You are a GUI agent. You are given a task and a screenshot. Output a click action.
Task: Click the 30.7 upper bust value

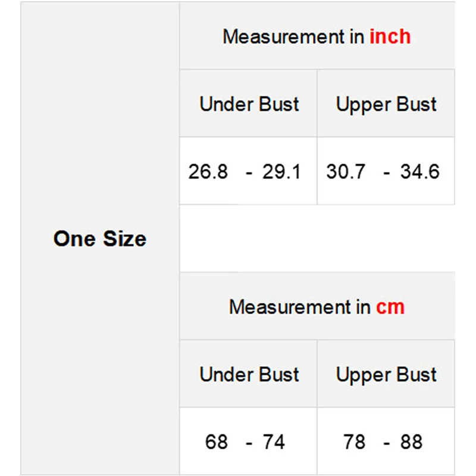346,172
